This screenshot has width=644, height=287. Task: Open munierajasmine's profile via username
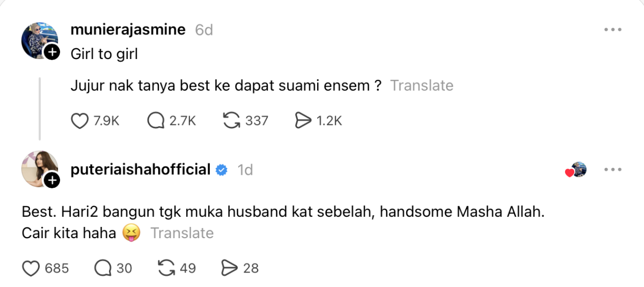(128, 30)
